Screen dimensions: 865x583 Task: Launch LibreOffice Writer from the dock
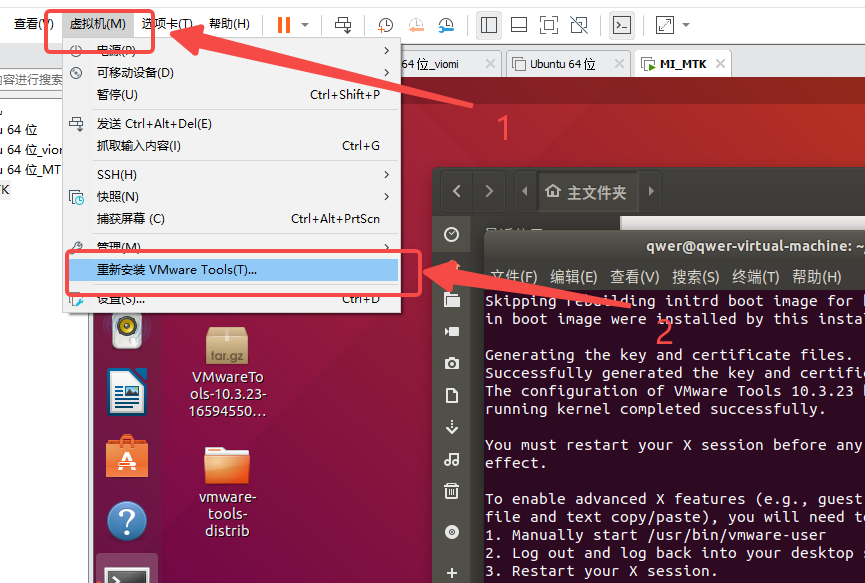[127, 392]
